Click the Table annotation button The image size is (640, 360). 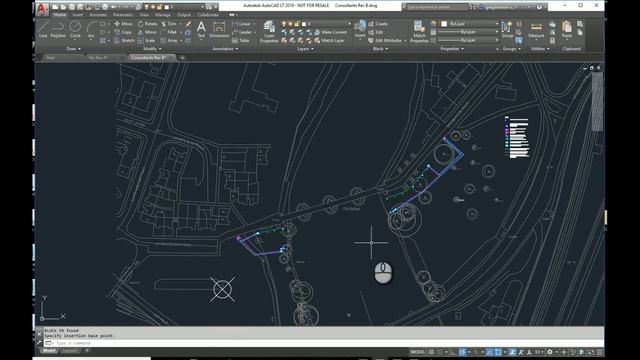[x=241, y=40]
